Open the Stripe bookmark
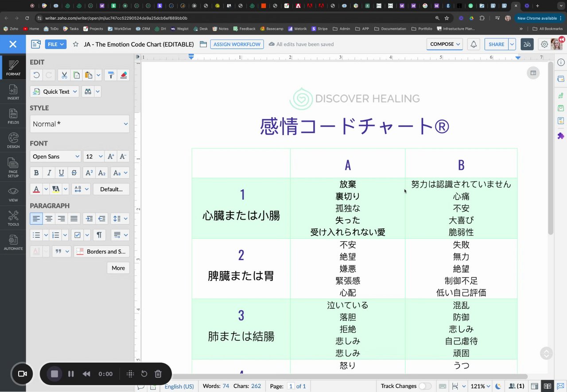567x392 pixels. coord(319,29)
